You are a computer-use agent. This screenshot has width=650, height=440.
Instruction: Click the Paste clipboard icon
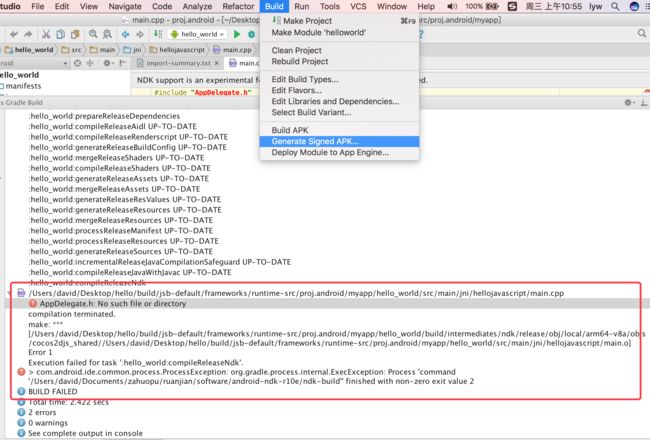coord(75,34)
